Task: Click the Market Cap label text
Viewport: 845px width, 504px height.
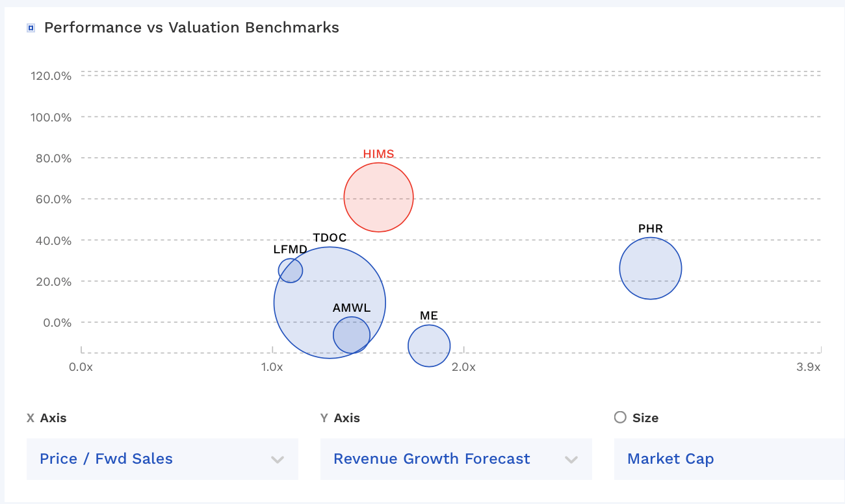Action: [670, 459]
